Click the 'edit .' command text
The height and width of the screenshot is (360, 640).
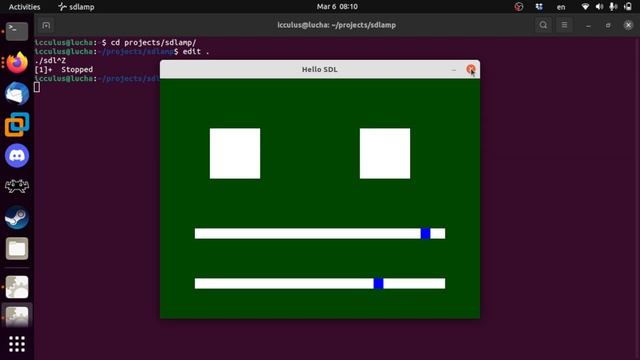click(196, 51)
